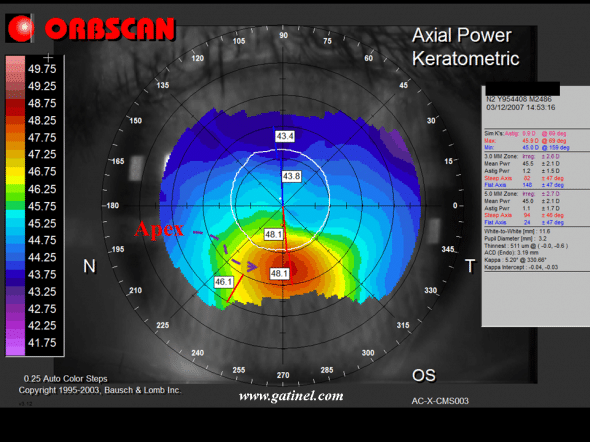Click the OS eye indicator

pos(424,375)
